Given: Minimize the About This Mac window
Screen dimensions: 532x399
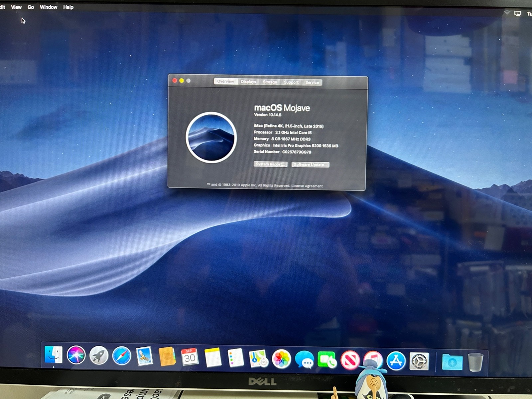Looking at the screenshot, I should [x=182, y=80].
